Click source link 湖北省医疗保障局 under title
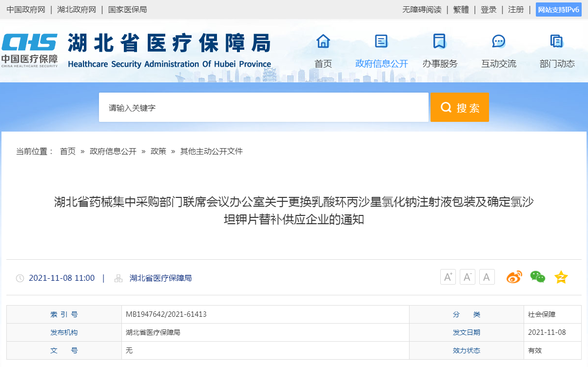The image size is (588, 367). pos(160,278)
